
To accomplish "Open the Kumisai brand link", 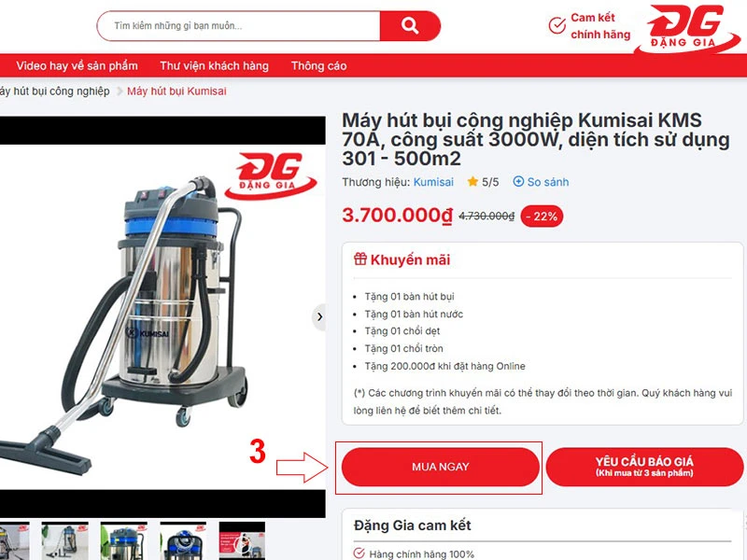I will click(433, 182).
